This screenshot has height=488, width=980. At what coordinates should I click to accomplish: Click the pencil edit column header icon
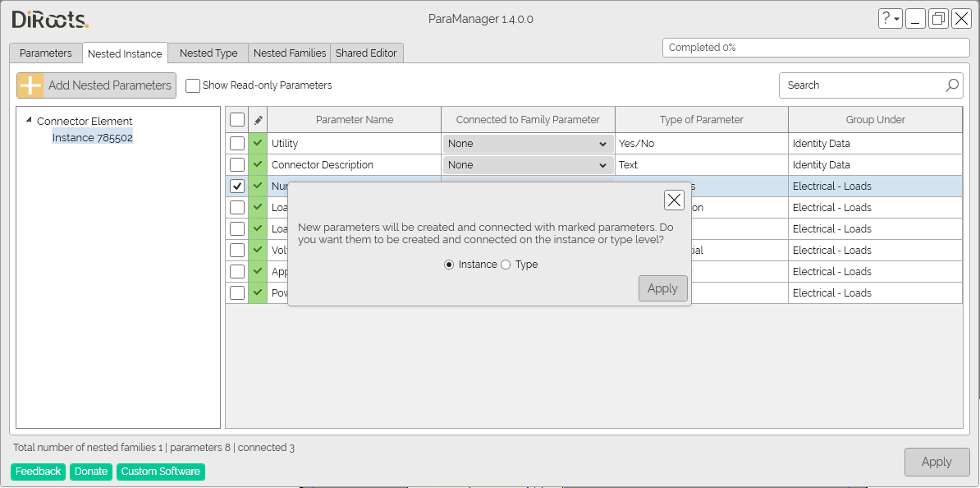tap(258, 120)
